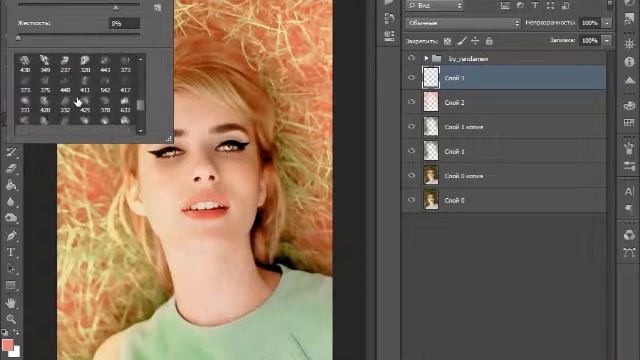Toggle layer filtering switch on/off
The width and height of the screenshot is (640, 360).
tap(609, 4)
